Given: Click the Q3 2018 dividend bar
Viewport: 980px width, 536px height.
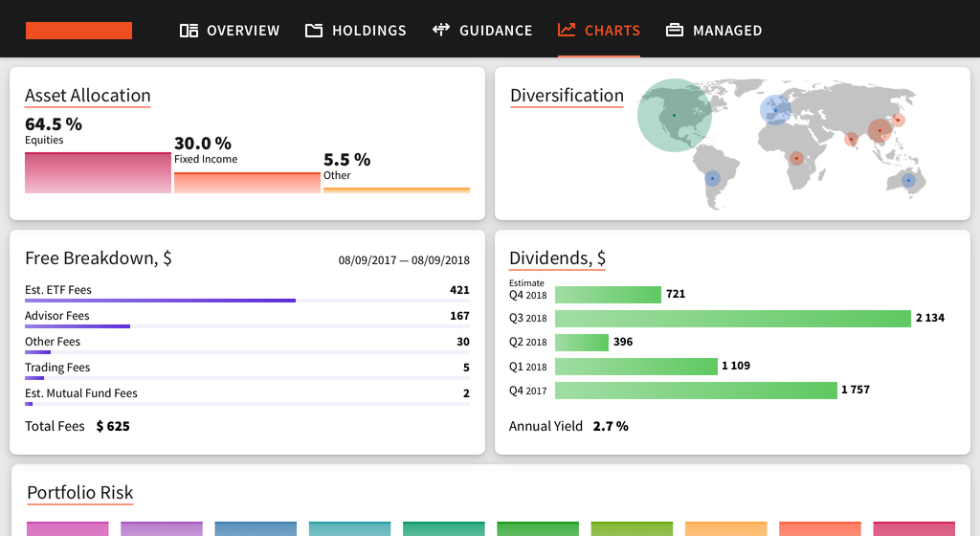Looking at the screenshot, I should point(732,319).
